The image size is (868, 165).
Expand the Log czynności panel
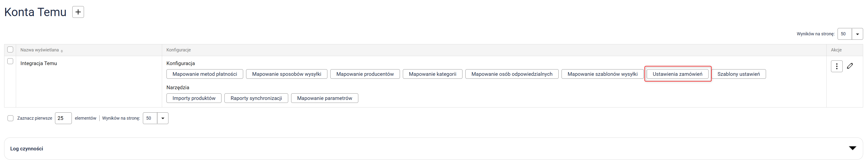[852, 148]
